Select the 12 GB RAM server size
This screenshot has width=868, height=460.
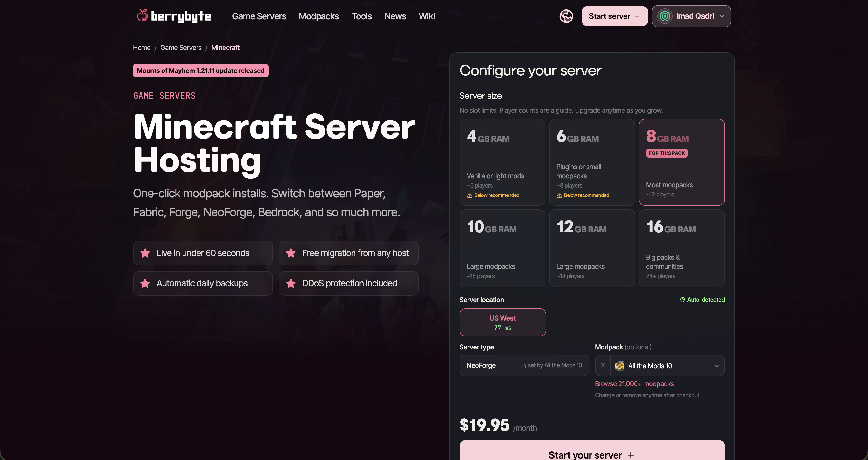click(592, 249)
